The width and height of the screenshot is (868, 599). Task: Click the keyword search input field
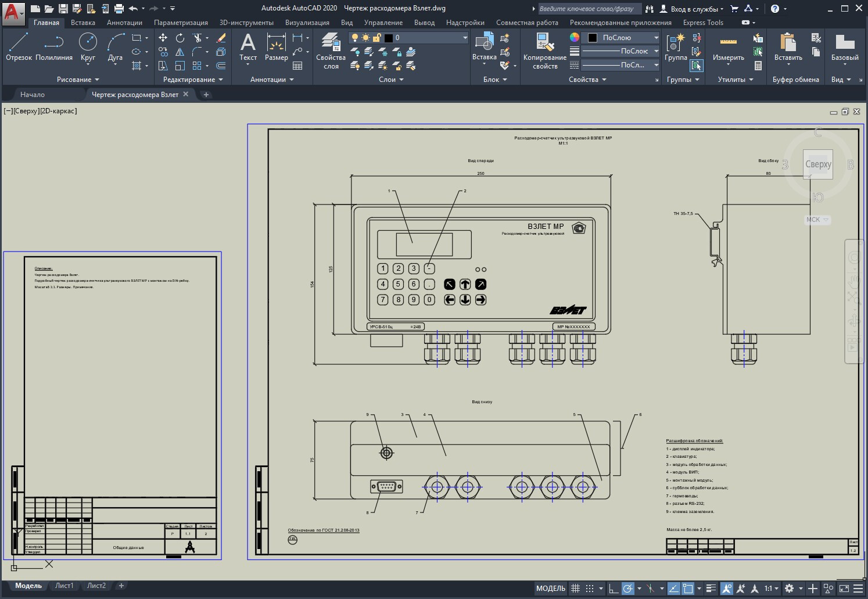[590, 9]
